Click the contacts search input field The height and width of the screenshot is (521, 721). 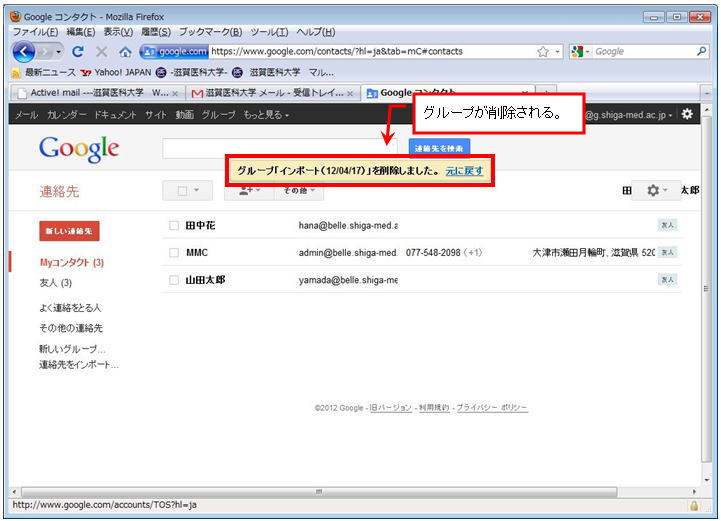tap(280, 148)
